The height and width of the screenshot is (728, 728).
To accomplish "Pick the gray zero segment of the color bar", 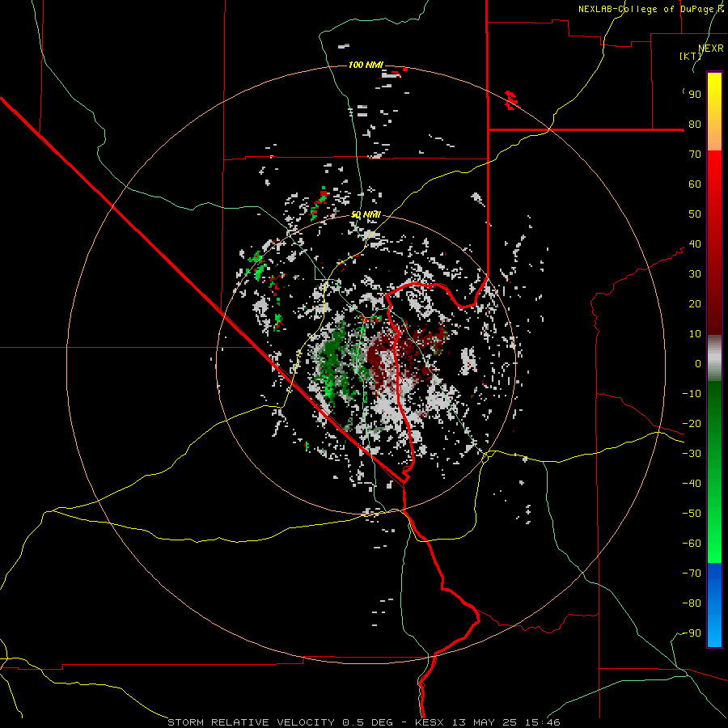I will click(714, 358).
